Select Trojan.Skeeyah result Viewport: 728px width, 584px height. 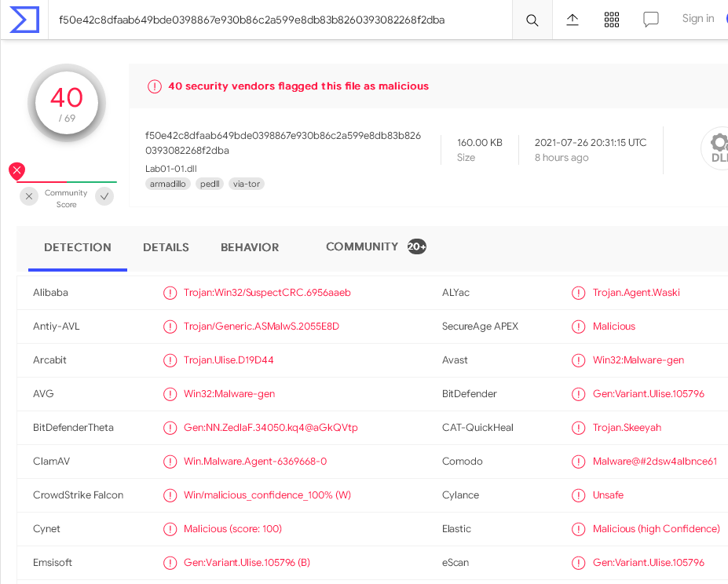click(x=627, y=428)
